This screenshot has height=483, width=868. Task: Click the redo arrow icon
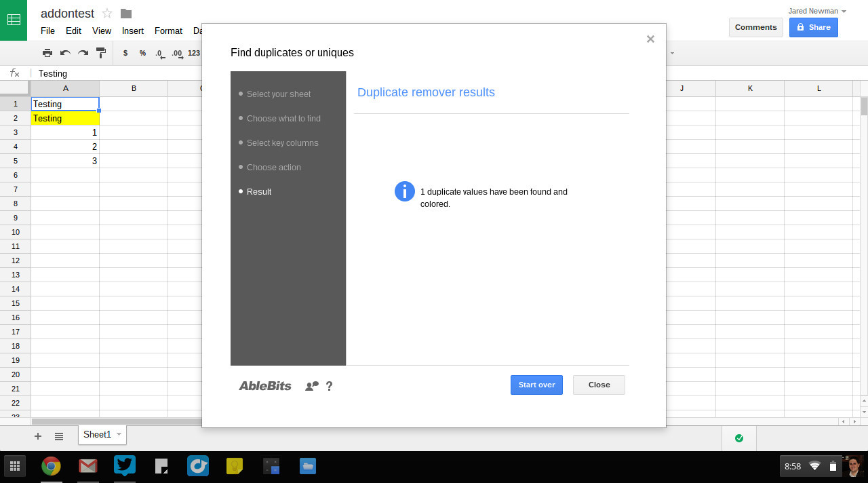tap(83, 53)
